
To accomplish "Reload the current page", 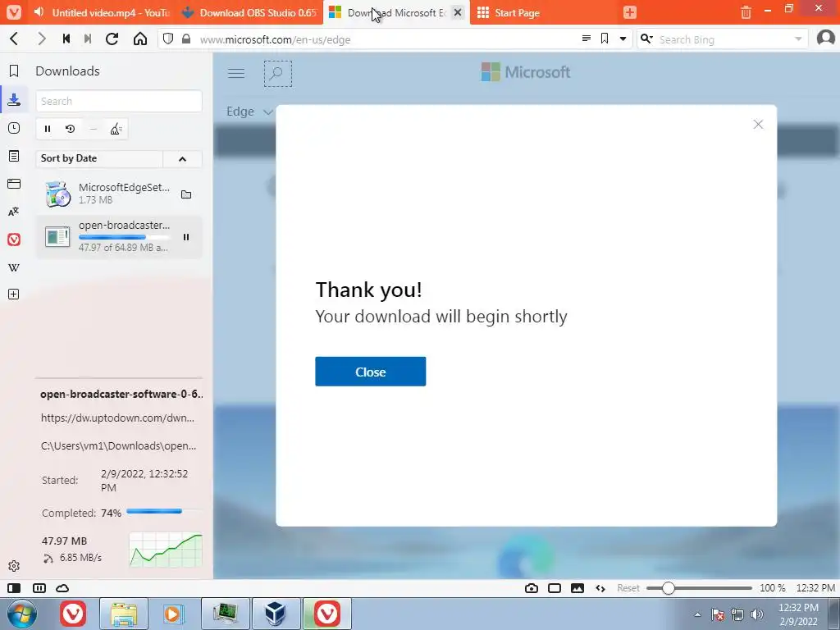I will (112, 39).
